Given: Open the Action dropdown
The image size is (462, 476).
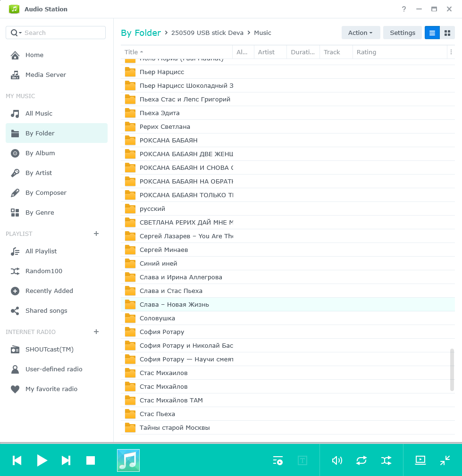Looking at the screenshot, I should point(361,33).
